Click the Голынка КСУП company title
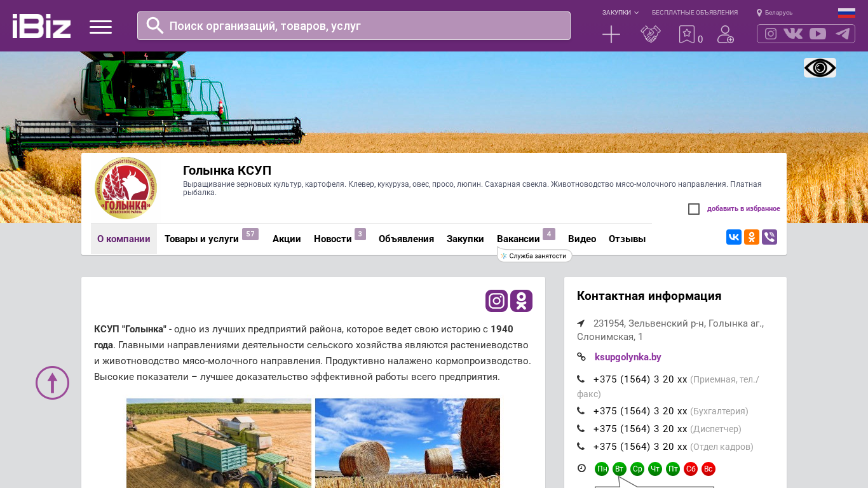The height and width of the screenshot is (488, 868). (x=227, y=170)
